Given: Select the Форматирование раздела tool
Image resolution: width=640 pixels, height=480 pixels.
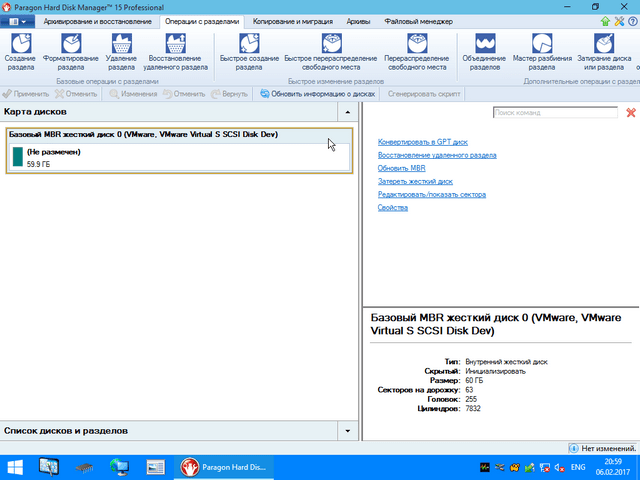Looking at the screenshot, I should (73, 44).
